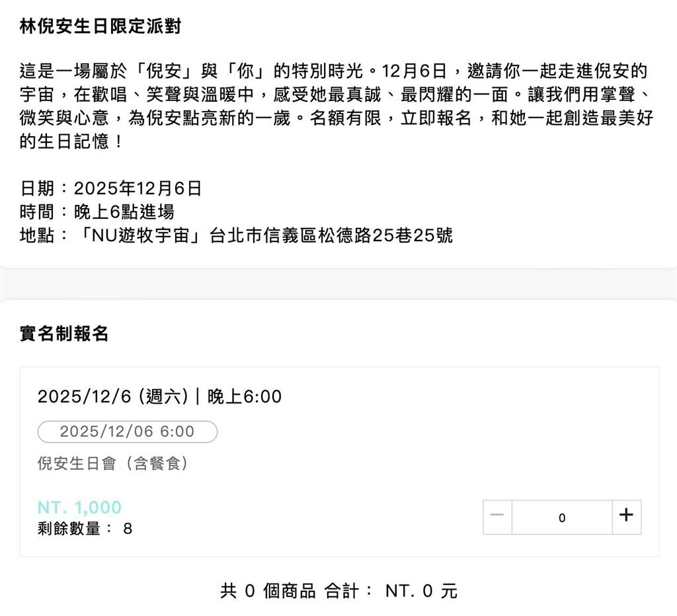
Task: Click the quantity input showing 0
Action: point(561,518)
